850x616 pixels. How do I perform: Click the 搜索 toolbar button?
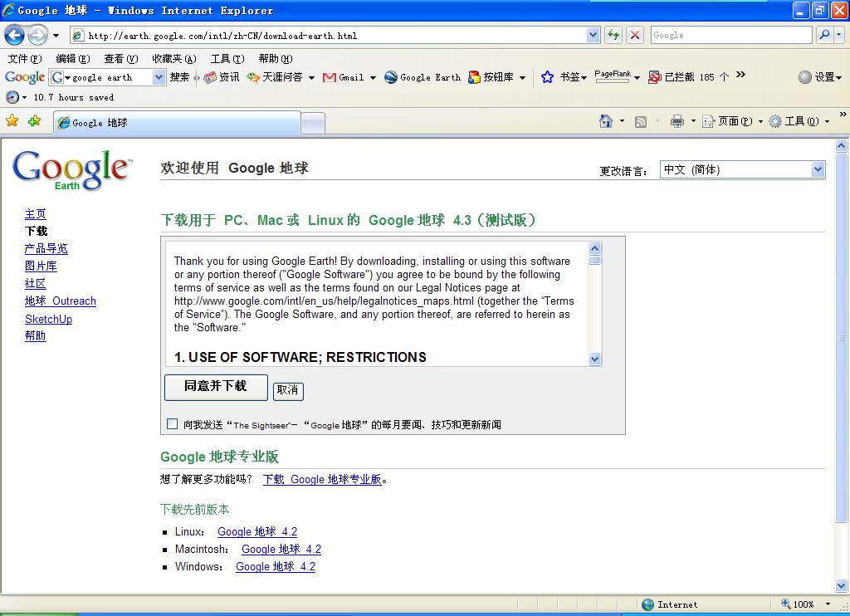click(x=179, y=77)
